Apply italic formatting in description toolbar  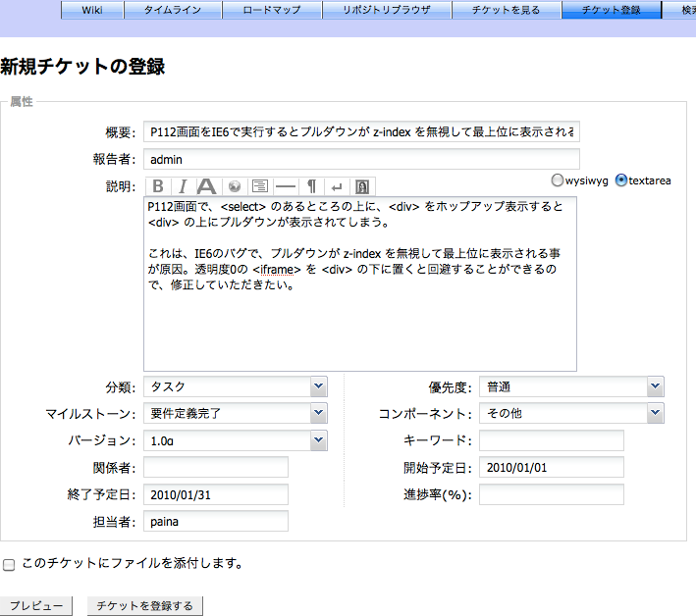[x=182, y=186]
